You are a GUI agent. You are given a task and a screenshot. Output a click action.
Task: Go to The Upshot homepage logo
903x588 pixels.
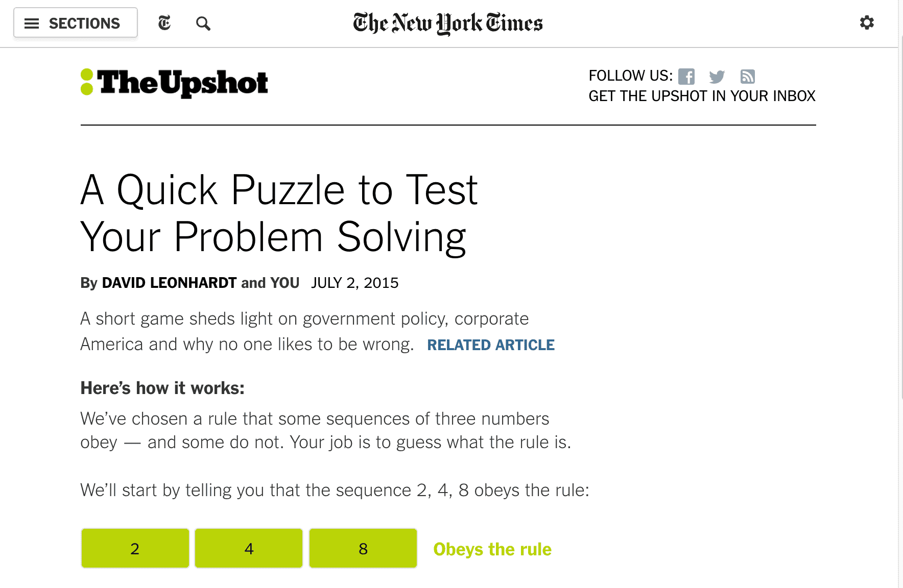point(182,83)
